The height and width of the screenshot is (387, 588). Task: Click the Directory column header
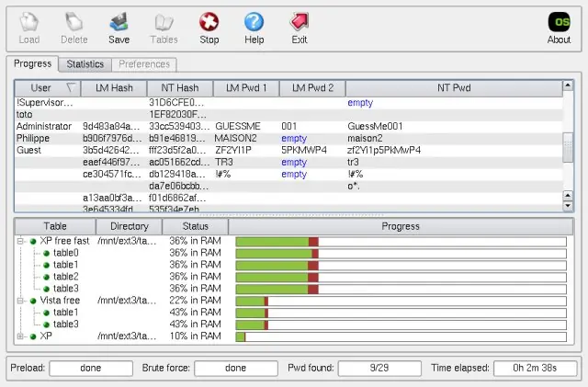[x=129, y=226]
